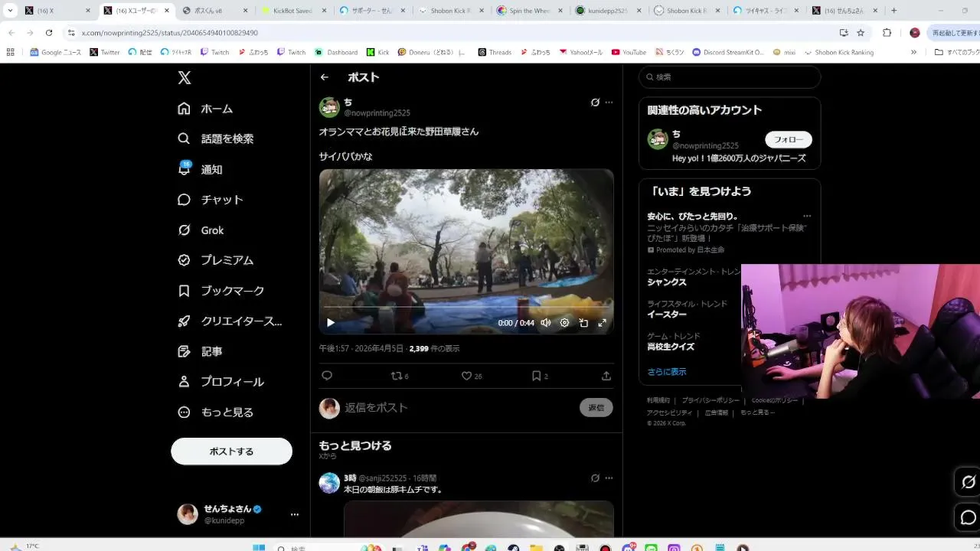
Task: Click the ポストする button
Action: pyautogui.click(x=231, y=452)
